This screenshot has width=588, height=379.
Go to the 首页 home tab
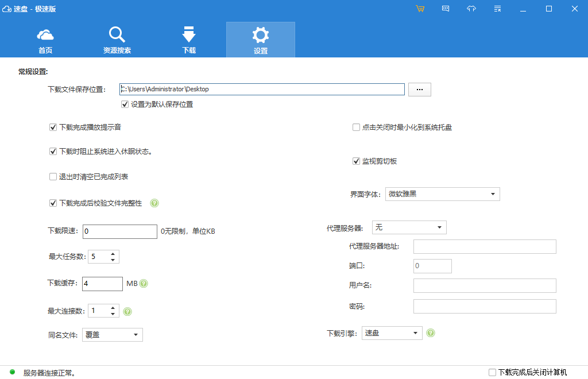[x=45, y=41]
